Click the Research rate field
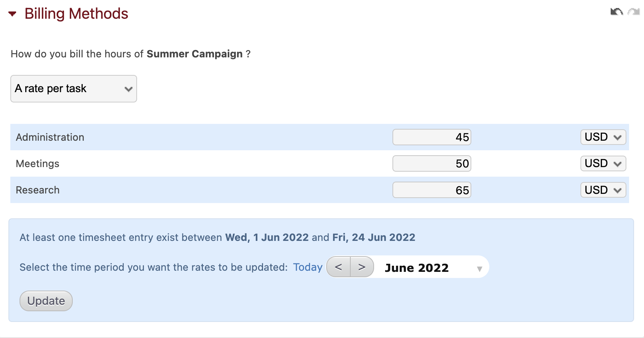 [432, 190]
